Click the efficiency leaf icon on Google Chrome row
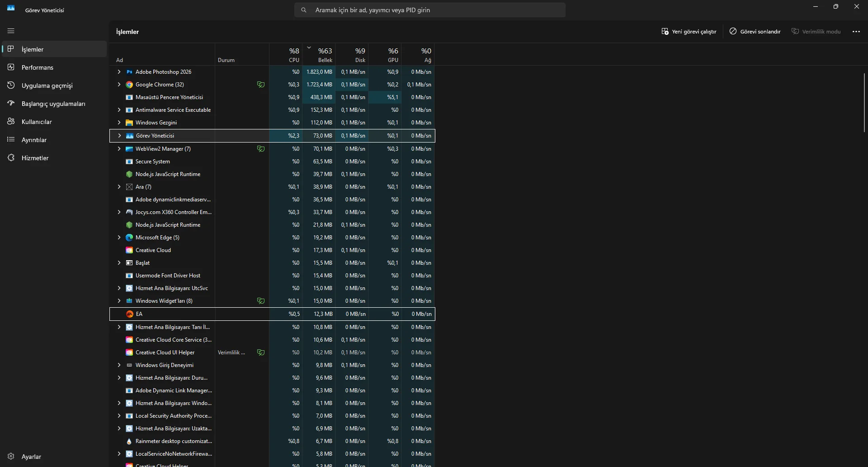Screen dimensions: 868x467 [261, 85]
